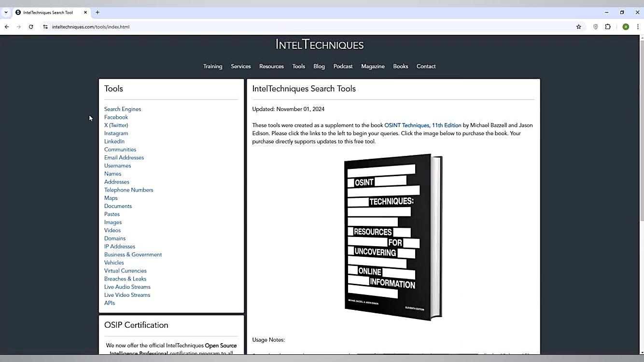Image resolution: width=644 pixels, height=362 pixels.
Task: Open the Training menu item
Action: 213,66
